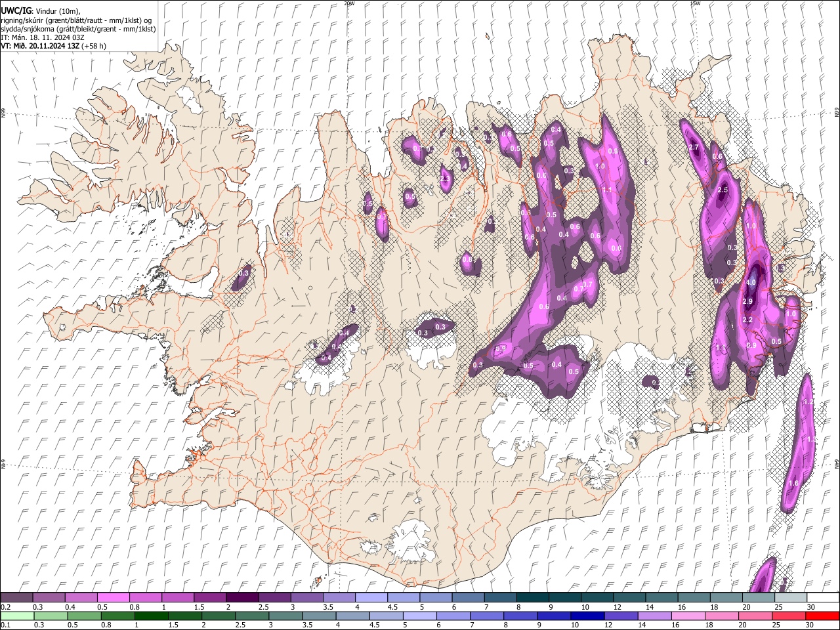Select the medium green 0.5–0.8 rain legend swatch
Screen dimensions: 840x630
pos(85,616)
